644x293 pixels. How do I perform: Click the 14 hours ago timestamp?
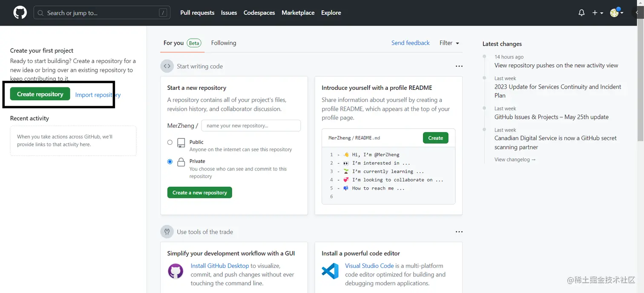click(x=509, y=57)
